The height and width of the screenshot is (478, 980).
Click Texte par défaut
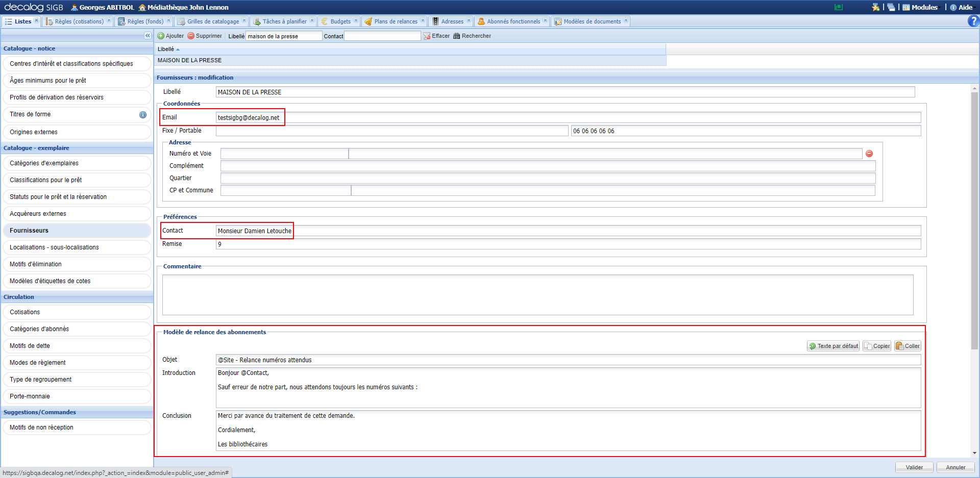(x=833, y=346)
